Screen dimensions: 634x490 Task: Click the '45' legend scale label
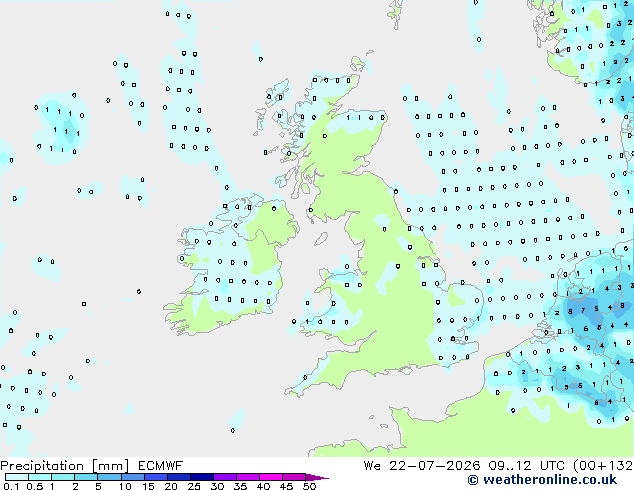pos(286,486)
